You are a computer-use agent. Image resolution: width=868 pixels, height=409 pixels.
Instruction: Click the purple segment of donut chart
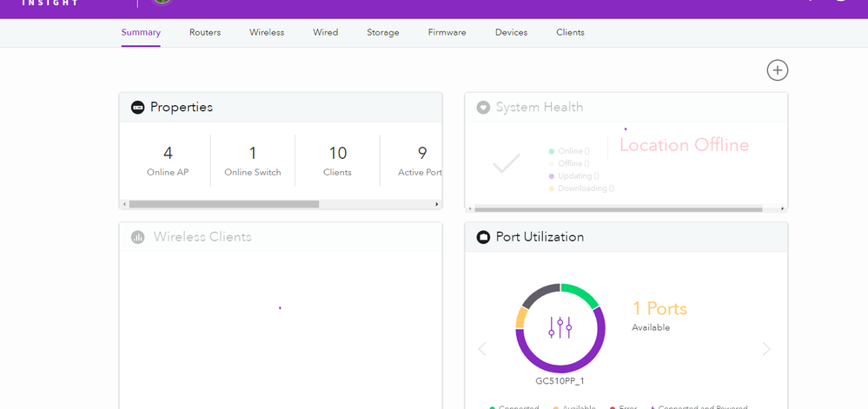(x=560, y=367)
